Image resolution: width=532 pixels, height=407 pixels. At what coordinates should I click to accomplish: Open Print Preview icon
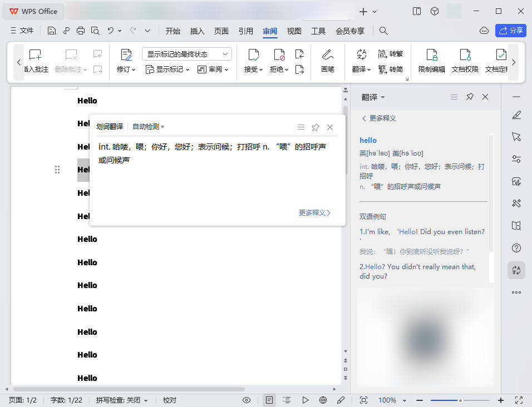95,31
